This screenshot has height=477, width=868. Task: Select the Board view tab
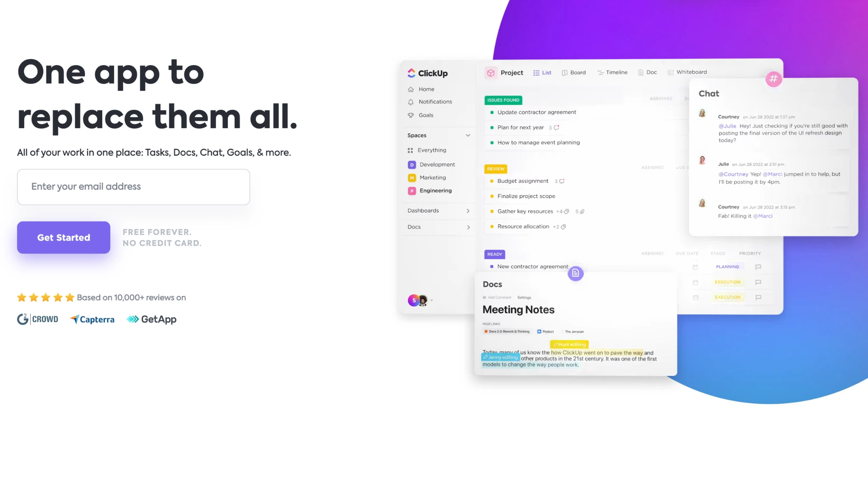click(578, 72)
